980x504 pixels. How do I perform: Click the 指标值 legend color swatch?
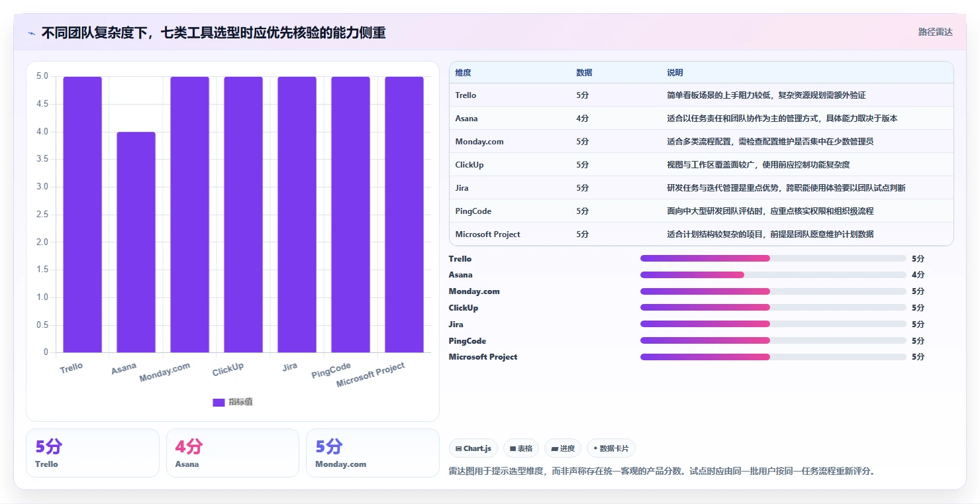[219, 402]
